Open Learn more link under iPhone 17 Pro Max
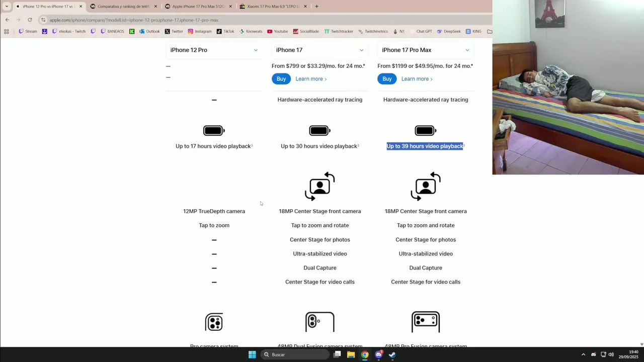644x362 pixels. point(417,79)
